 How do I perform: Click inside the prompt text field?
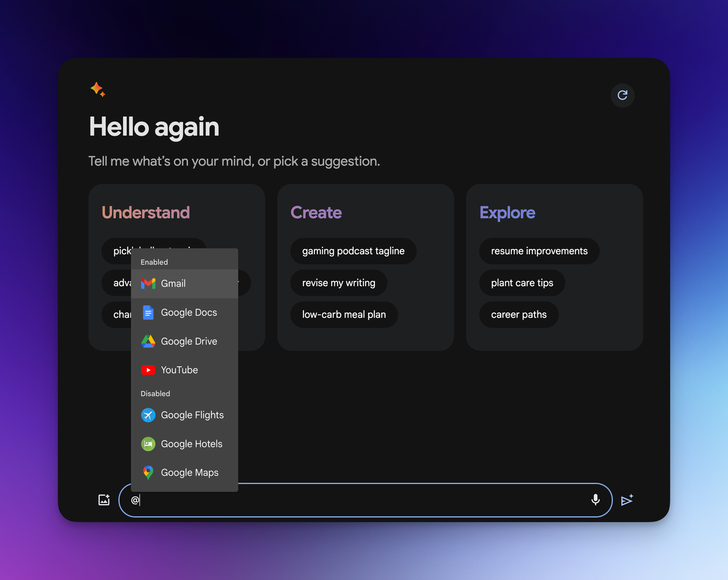tap(364, 500)
